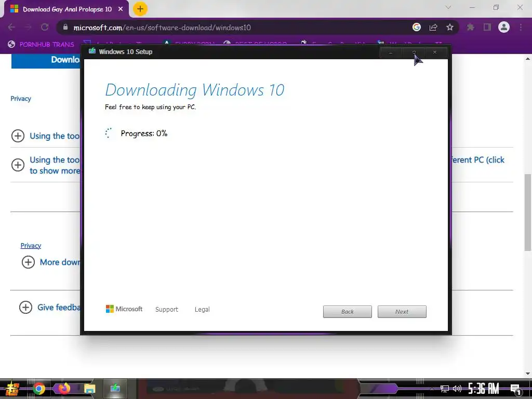Bookmark this page with the star icon

pos(450,27)
